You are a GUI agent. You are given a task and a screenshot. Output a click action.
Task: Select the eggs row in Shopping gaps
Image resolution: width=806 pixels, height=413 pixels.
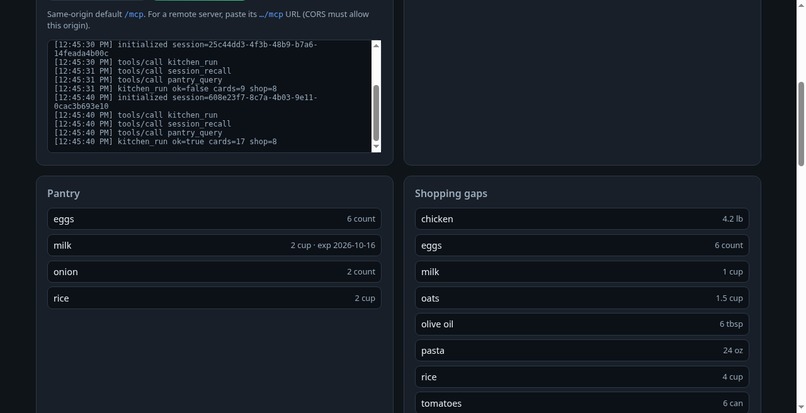pos(582,245)
